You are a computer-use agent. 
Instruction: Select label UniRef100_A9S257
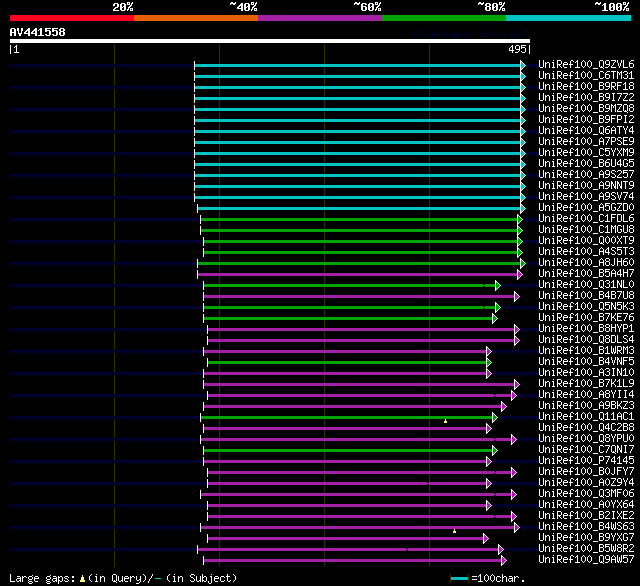pos(586,175)
